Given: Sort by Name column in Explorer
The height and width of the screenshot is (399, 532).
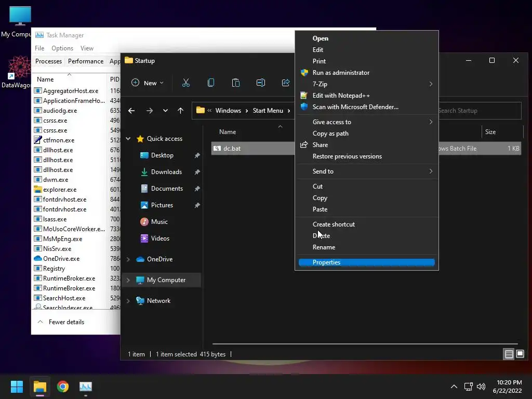Looking at the screenshot, I should (228, 132).
